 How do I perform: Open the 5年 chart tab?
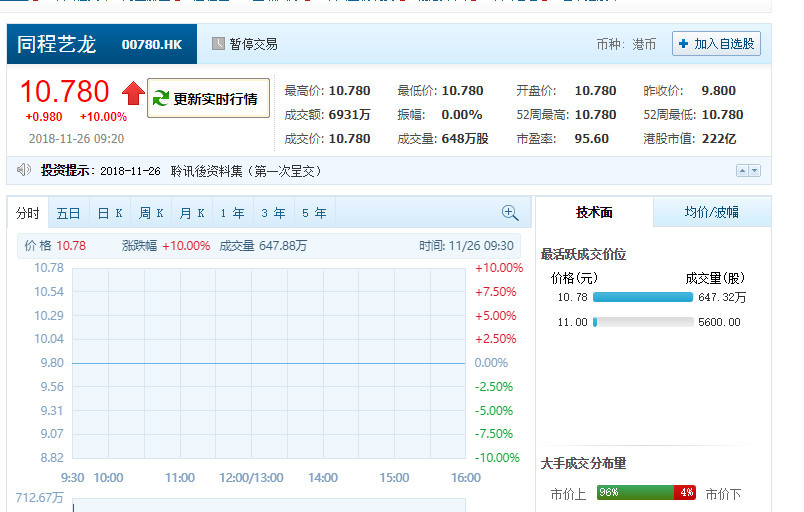click(315, 213)
